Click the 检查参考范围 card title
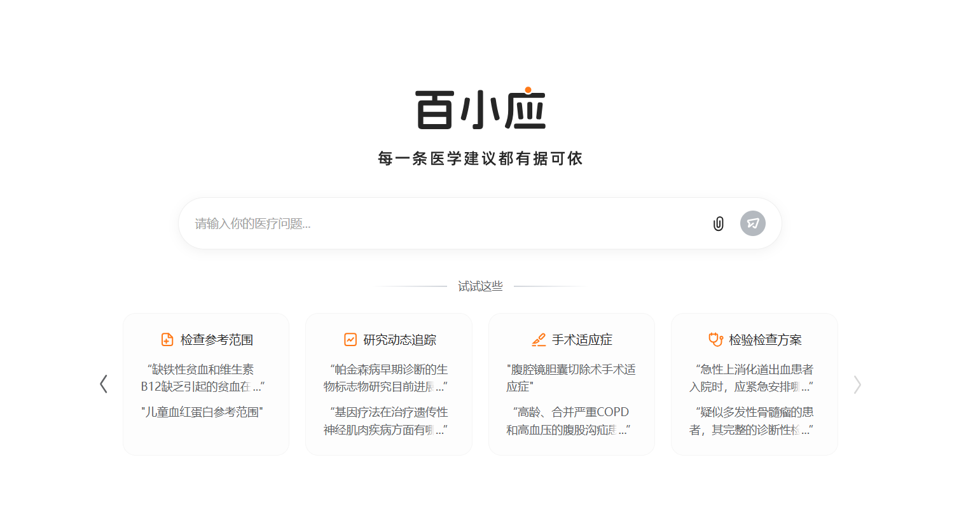The image size is (980, 530). click(x=217, y=340)
